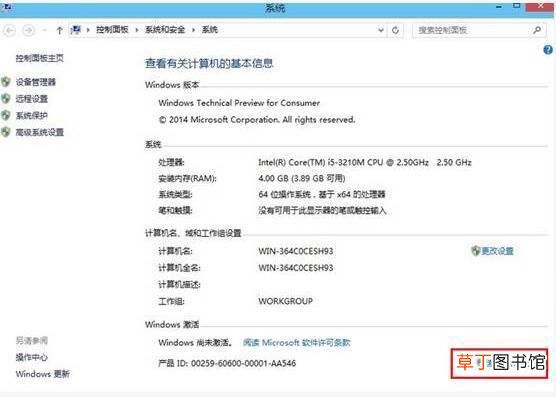Read the Microsoft 软件许可条款 link
Viewport: 556px width, 397px height.
tap(297, 342)
